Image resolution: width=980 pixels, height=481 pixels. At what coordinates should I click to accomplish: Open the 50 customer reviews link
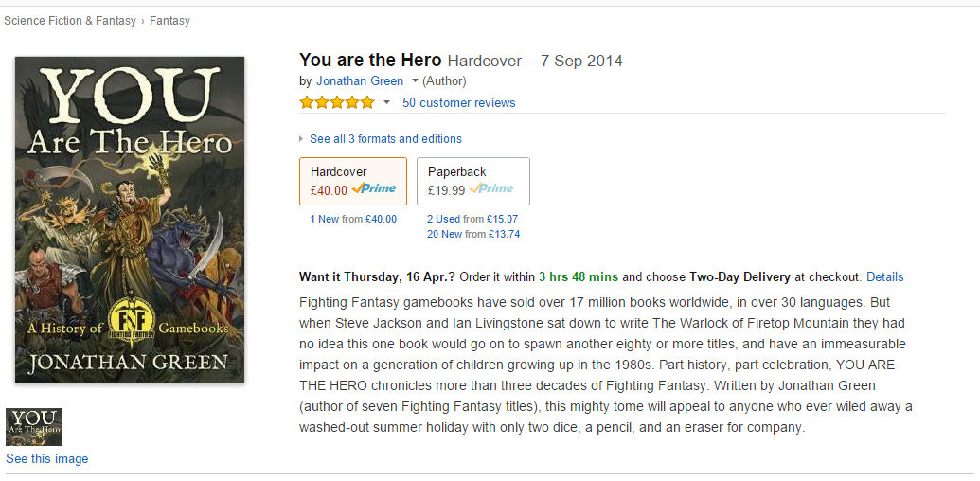[x=458, y=102]
